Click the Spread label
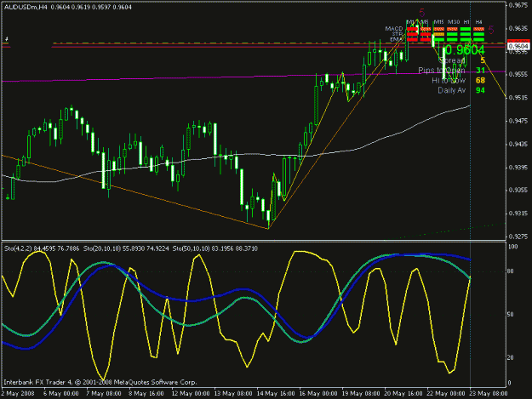The height and width of the screenshot is (399, 532). pos(452,60)
